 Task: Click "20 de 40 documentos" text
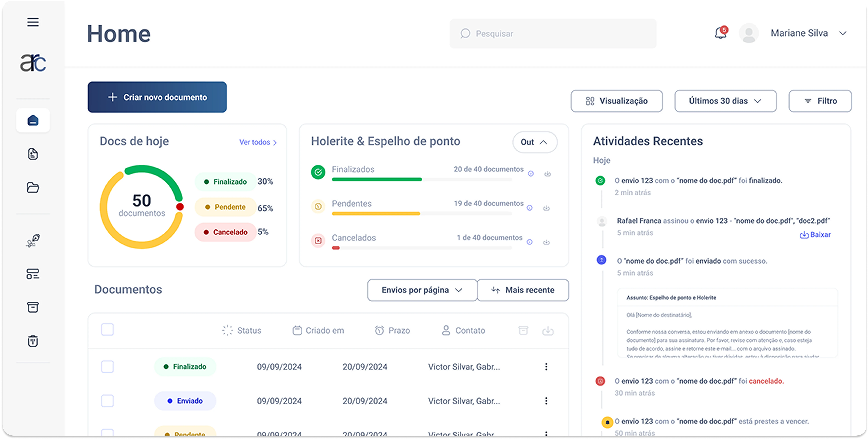click(489, 169)
